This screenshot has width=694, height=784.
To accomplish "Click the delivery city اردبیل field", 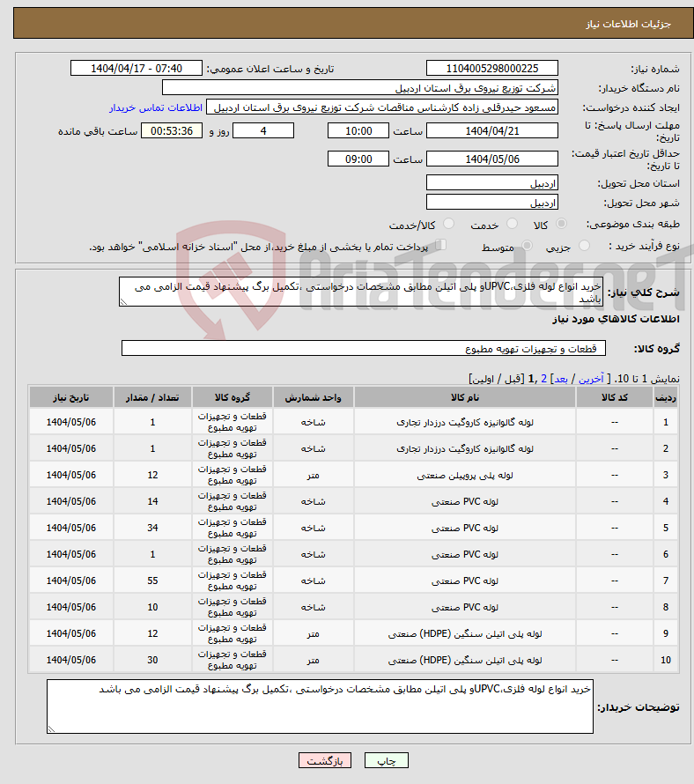I will point(492,203).
